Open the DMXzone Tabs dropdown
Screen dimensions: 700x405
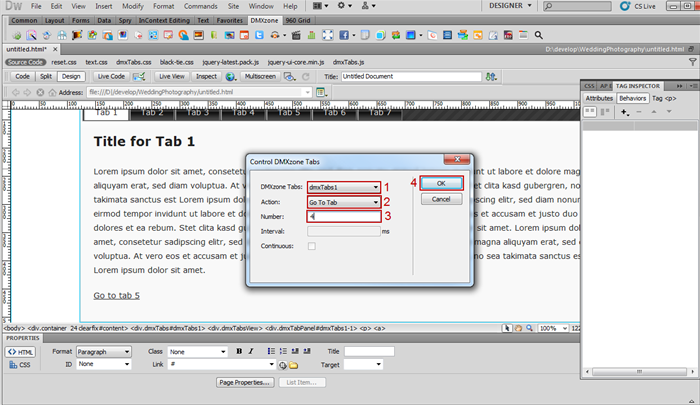pyautogui.click(x=344, y=187)
